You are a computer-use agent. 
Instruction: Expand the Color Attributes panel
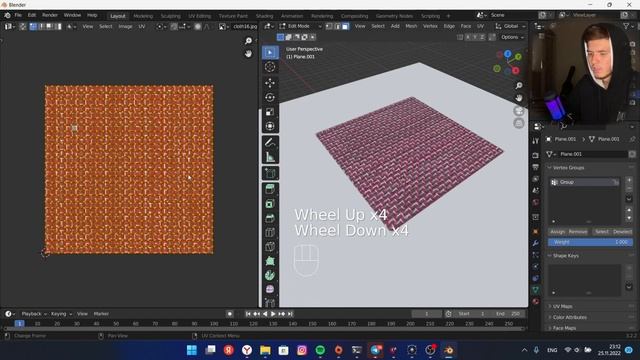tap(569, 318)
